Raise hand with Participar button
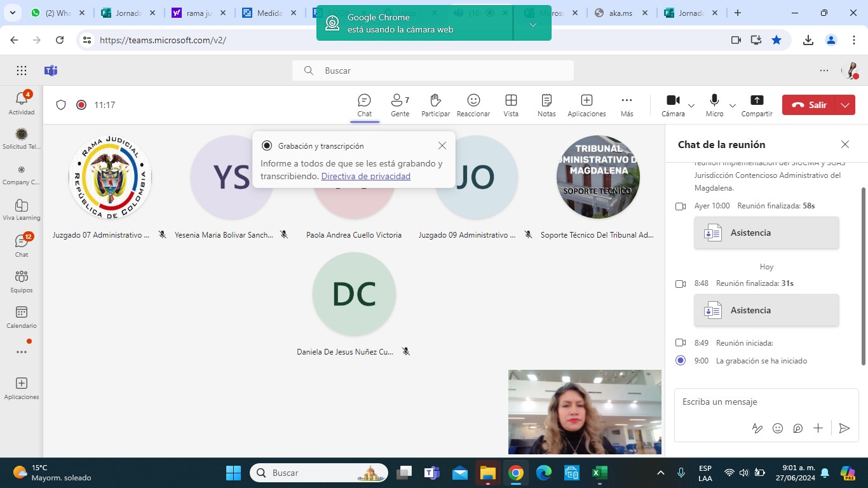This screenshot has width=868, height=488. point(435,105)
